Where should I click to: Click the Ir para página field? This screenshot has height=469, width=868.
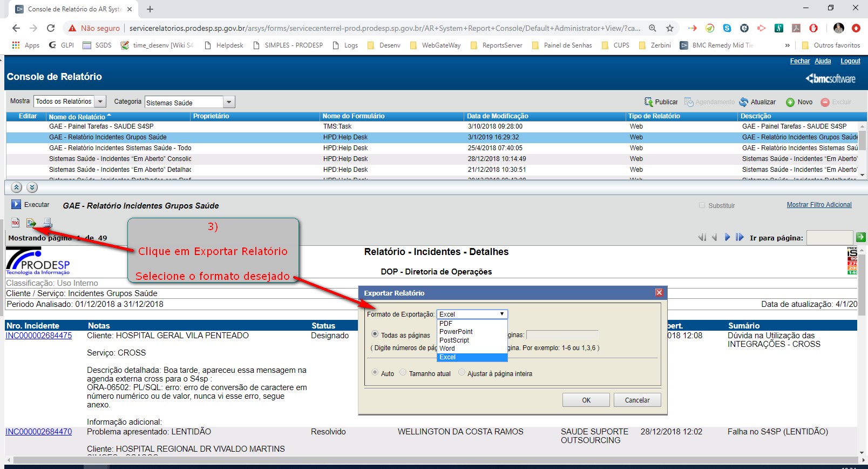(x=830, y=238)
